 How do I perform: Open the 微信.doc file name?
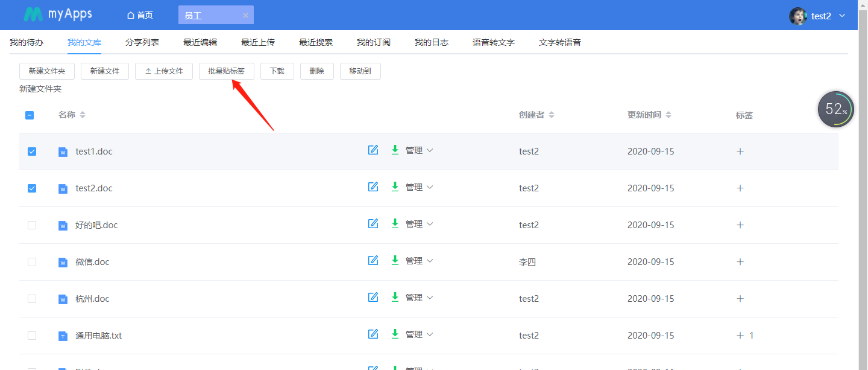92,262
